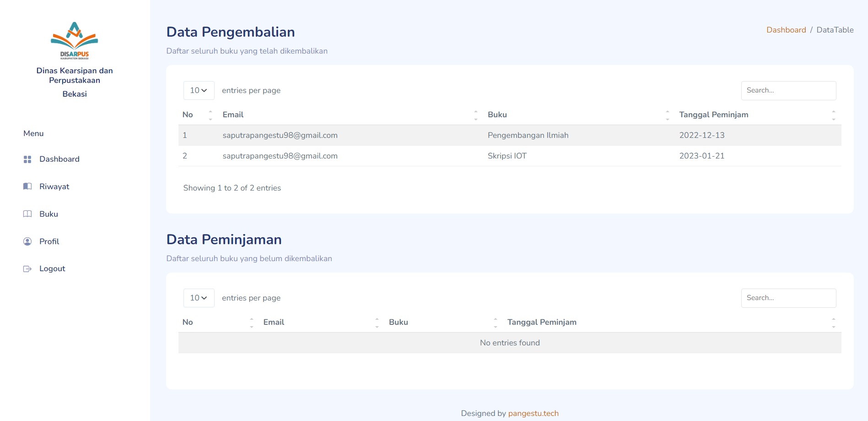Open entries per page dropdown in Data Peminjaman
Screen dimensions: 868x421
[199, 298]
